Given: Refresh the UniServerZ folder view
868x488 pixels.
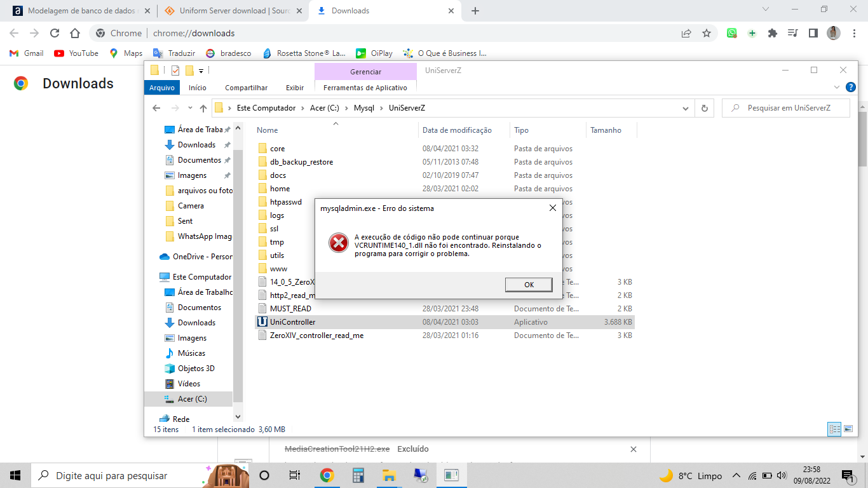Looking at the screenshot, I should (704, 108).
